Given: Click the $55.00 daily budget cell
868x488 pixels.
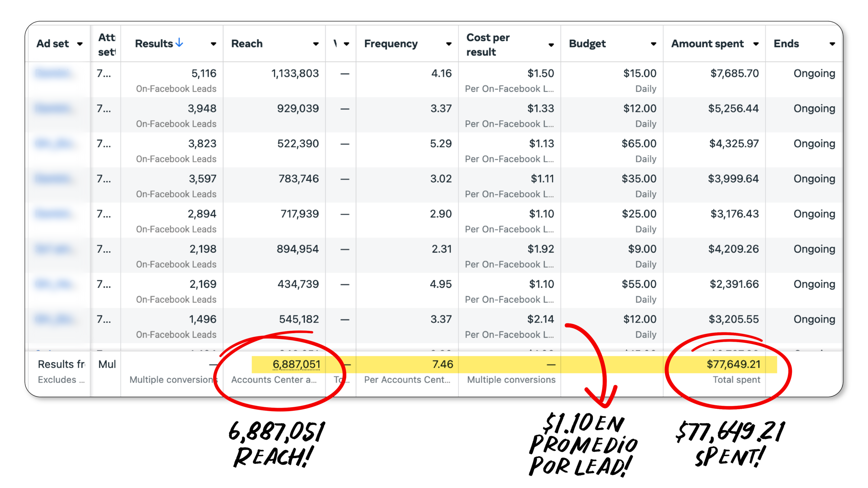Looking at the screenshot, I should point(639,284).
